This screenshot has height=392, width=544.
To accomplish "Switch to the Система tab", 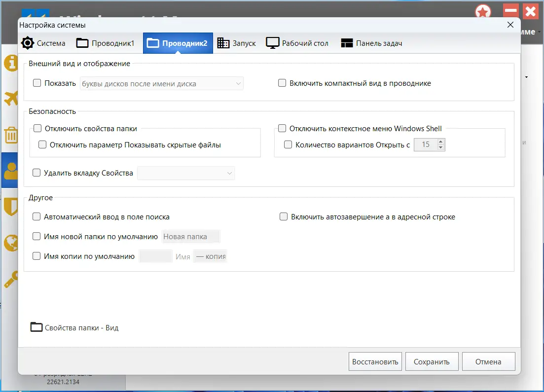I will pyautogui.click(x=43, y=43).
